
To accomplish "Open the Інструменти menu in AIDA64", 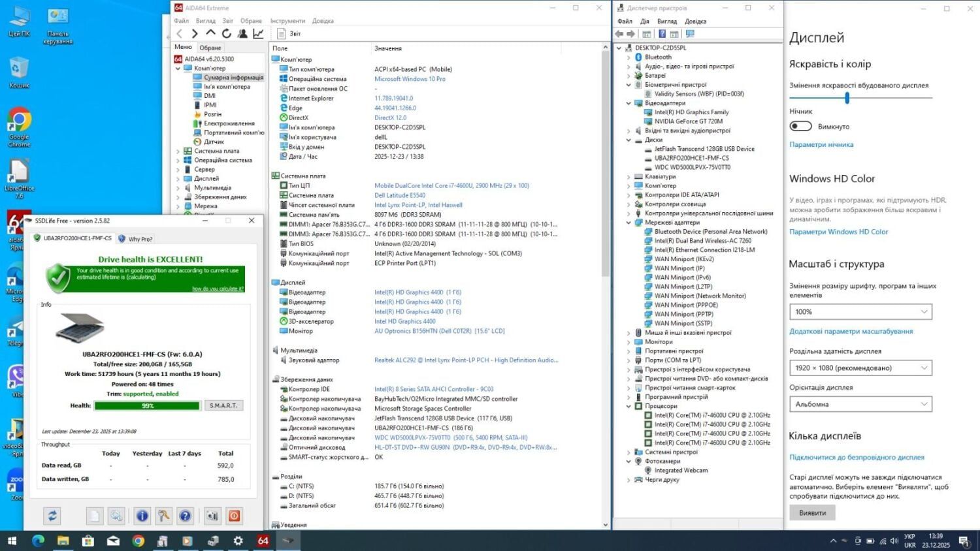I will pyautogui.click(x=287, y=21).
